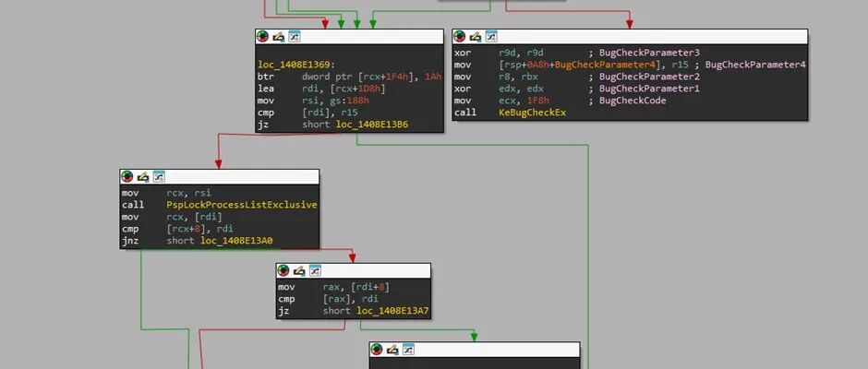Click the '; BugCheckParameter1' comment
This screenshot has width=868, height=369.
pyautogui.click(x=644, y=89)
